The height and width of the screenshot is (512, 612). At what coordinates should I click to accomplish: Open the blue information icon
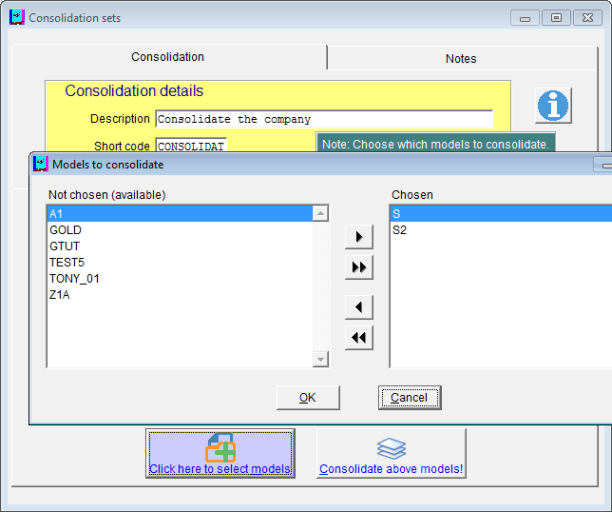(553, 106)
